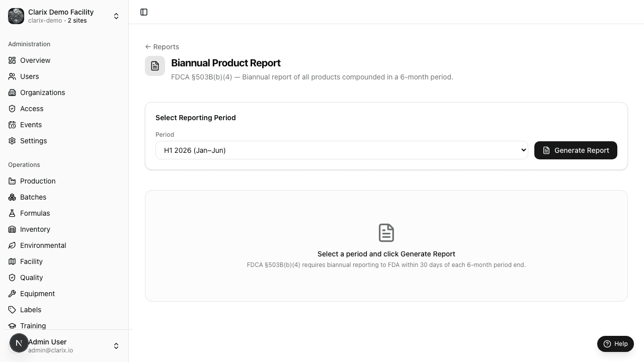
Task: Click the Batches boxes icon
Action: click(x=12, y=197)
